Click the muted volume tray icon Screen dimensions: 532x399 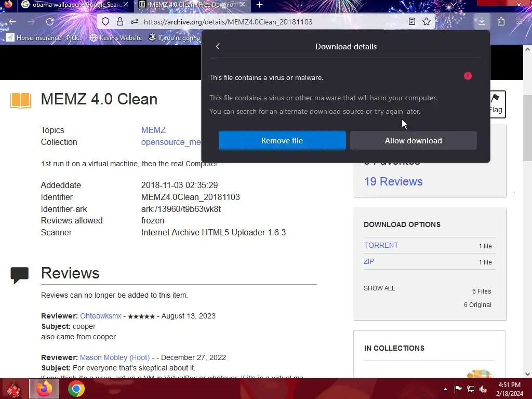(483, 389)
